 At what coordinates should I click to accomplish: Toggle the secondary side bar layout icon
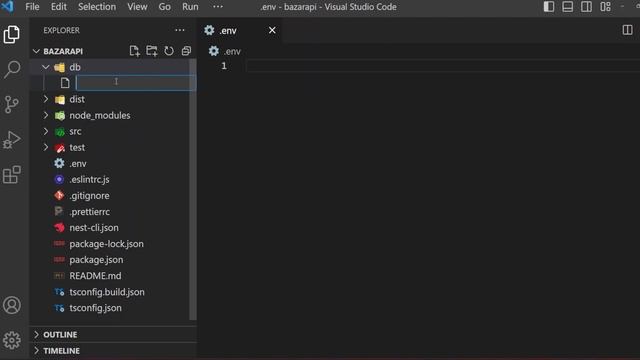coord(587,7)
